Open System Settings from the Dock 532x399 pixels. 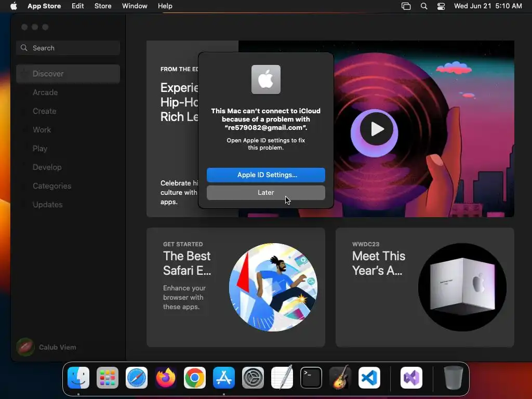(x=253, y=378)
